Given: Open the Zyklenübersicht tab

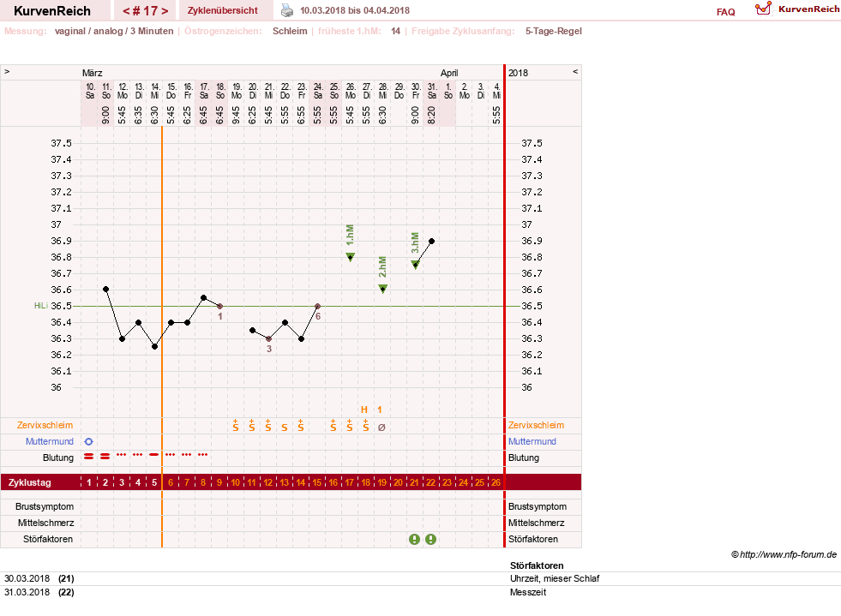Looking at the screenshot, I should point(223,11).
